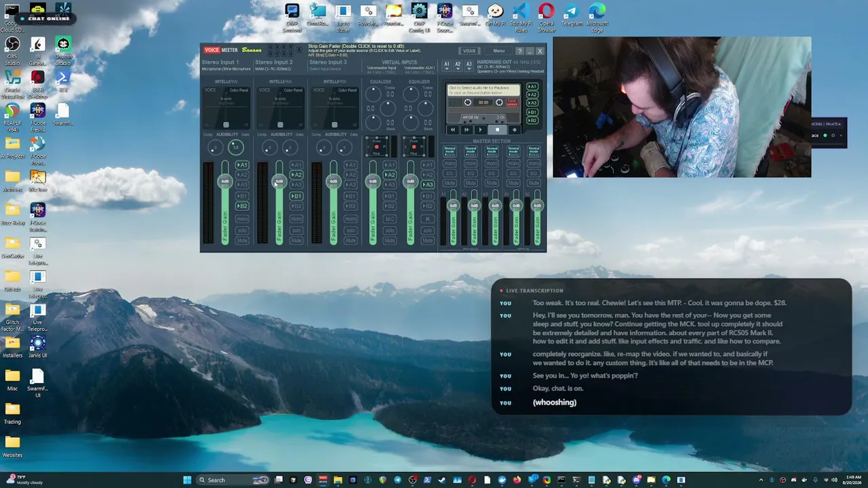
Task: Click the A1 master bus EQ button
Action: pos(450,174)
